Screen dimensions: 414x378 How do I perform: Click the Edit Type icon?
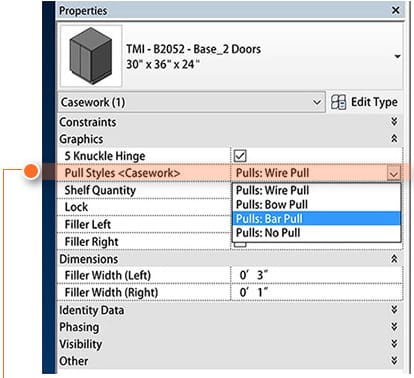(x=338, y=102)
